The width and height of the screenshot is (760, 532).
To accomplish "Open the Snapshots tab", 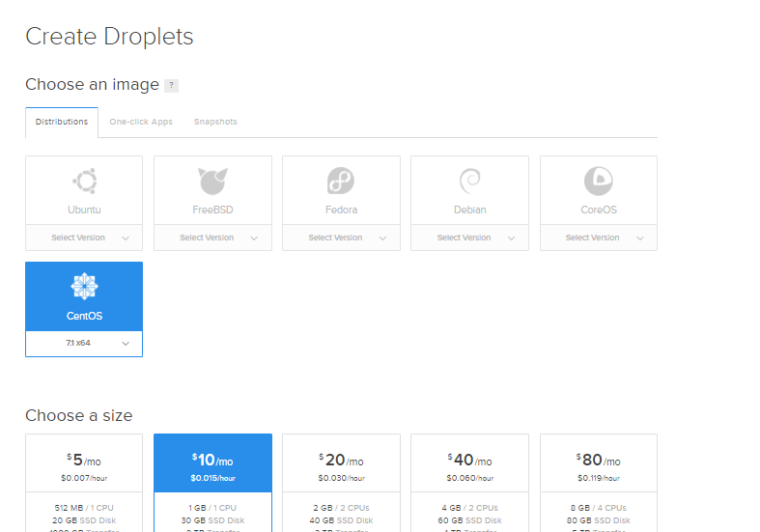I will coord(215,122).
